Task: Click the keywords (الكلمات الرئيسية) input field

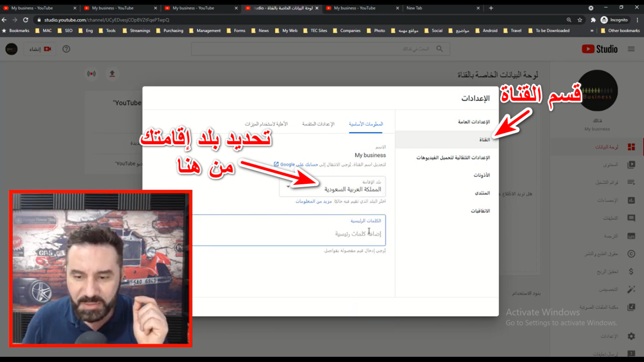Action: [288, 234]
